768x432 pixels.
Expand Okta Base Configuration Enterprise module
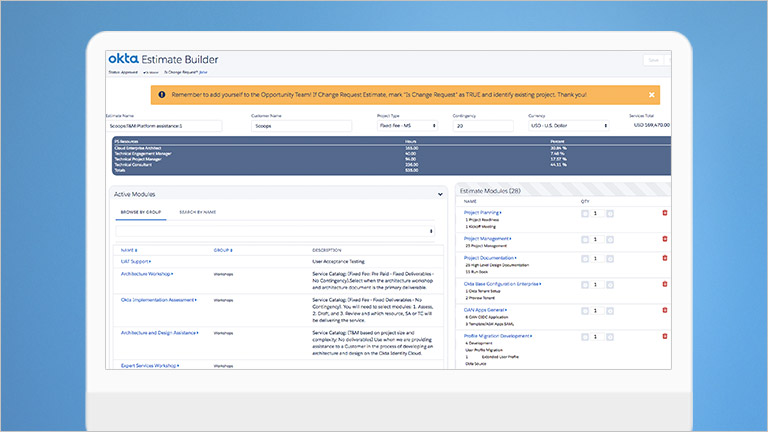pyautogui.click(x=503, y=284)
